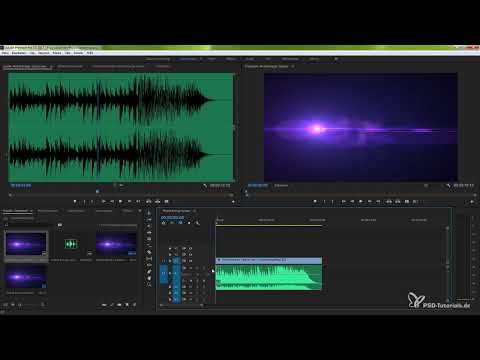Open Source monitor button editor plus
The width and height of the screenshot is (480, 360).
click(x=233, y=202)
